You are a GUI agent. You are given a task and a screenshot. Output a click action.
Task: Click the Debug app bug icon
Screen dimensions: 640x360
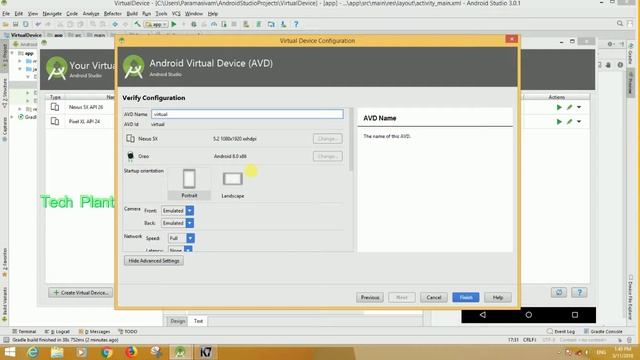tap(194, 24)
